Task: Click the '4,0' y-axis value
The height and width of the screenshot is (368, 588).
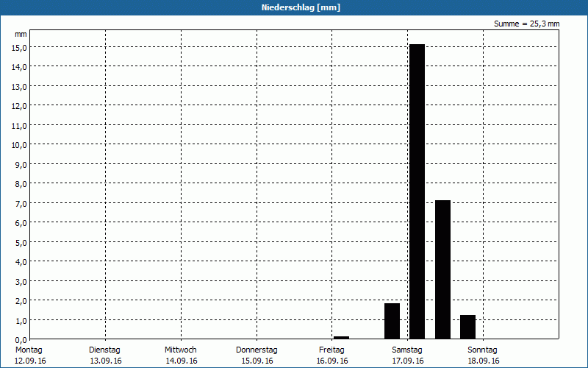Action: point(21,262)
